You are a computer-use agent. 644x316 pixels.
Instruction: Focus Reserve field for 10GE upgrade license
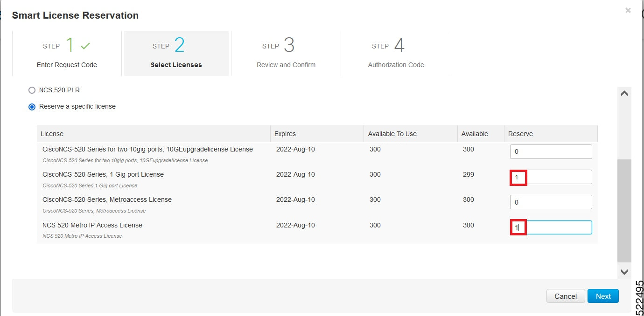click(x=551, y=151)
